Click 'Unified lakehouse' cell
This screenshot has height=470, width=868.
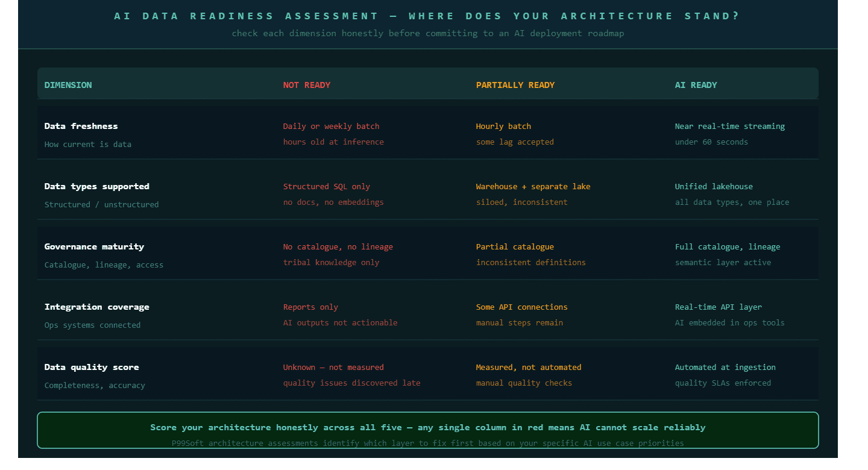pos(714,186)
